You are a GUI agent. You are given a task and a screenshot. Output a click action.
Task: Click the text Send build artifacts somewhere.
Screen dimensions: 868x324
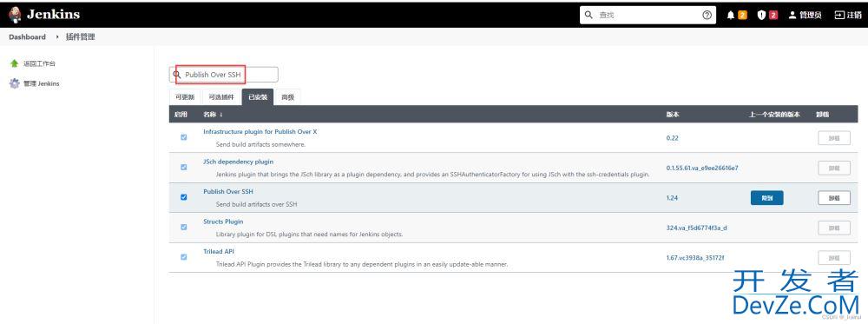click(260, 144)
